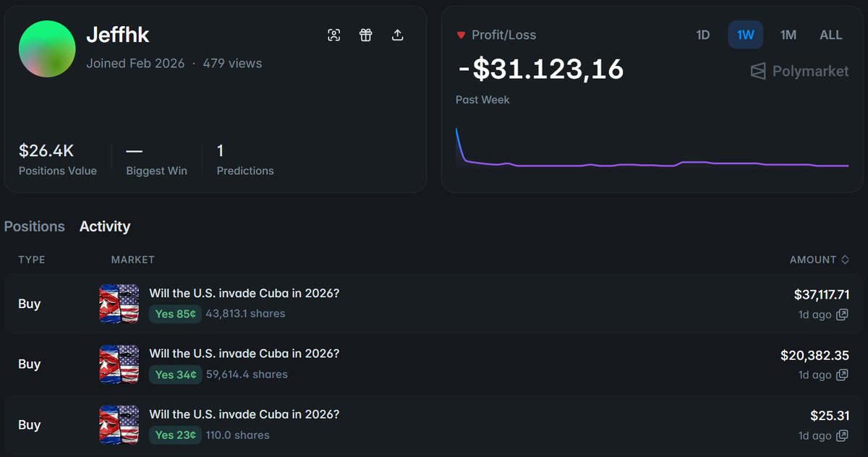Click the Jeffhk username heading

pos(118,35)
